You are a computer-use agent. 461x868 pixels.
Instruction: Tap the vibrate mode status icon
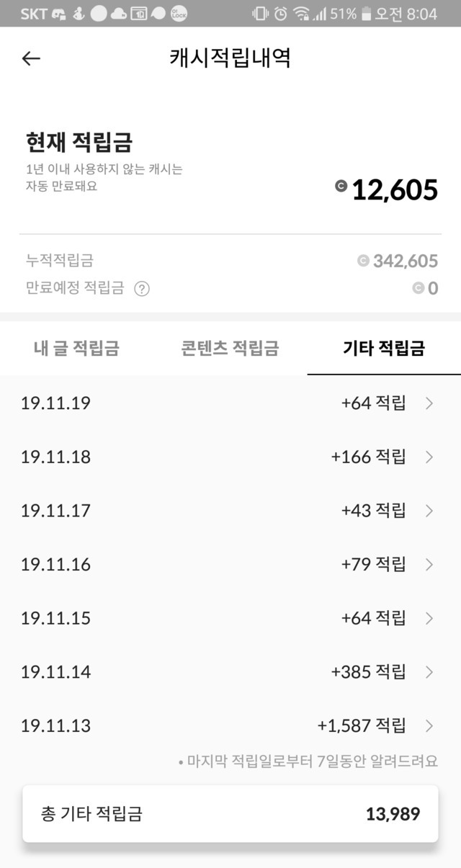[259, 14]
